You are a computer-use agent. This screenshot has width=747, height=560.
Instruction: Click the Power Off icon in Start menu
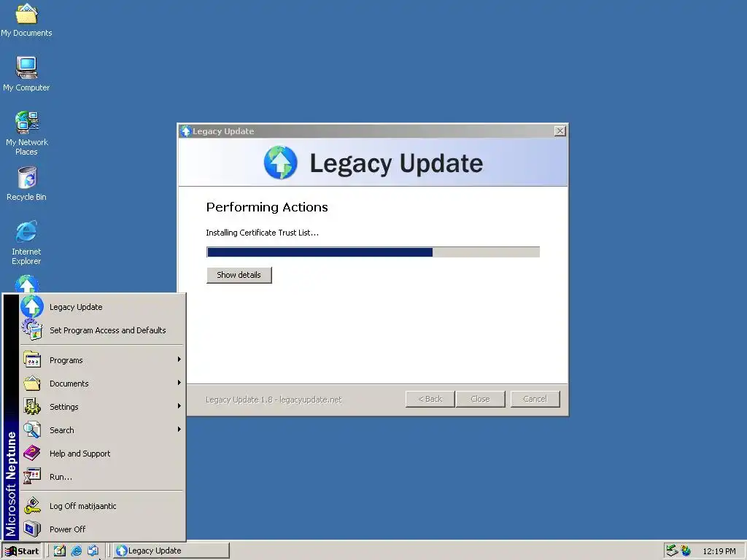(32, 529)
